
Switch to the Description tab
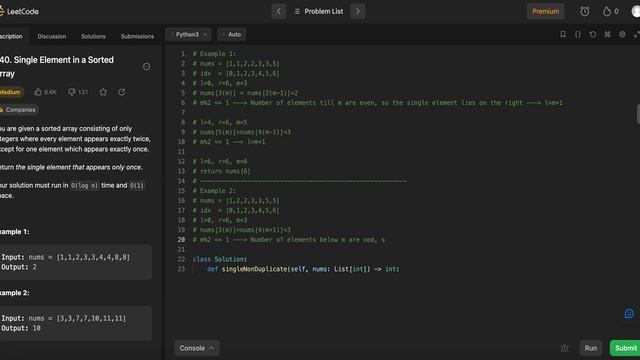pyautogui.click(x=11, y=36)
